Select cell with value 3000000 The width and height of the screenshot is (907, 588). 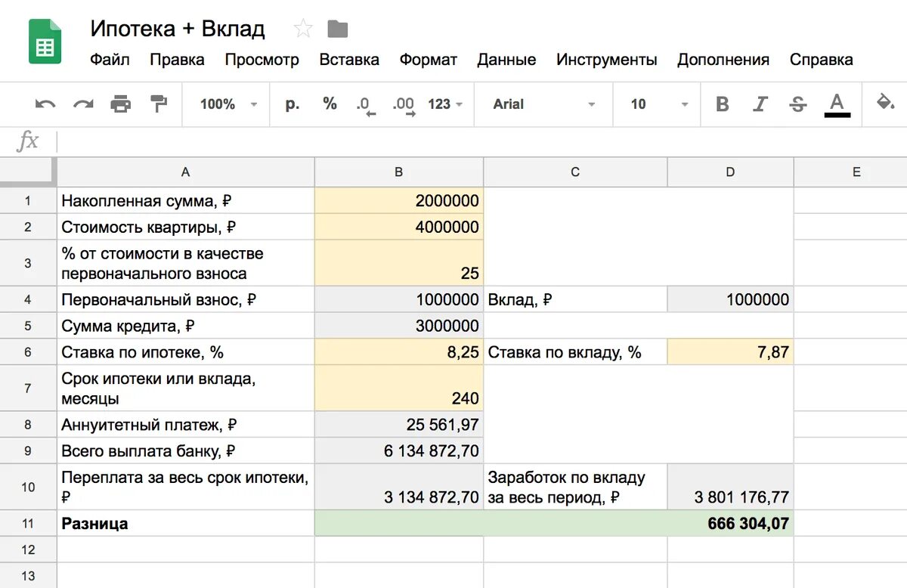(399, 326)
